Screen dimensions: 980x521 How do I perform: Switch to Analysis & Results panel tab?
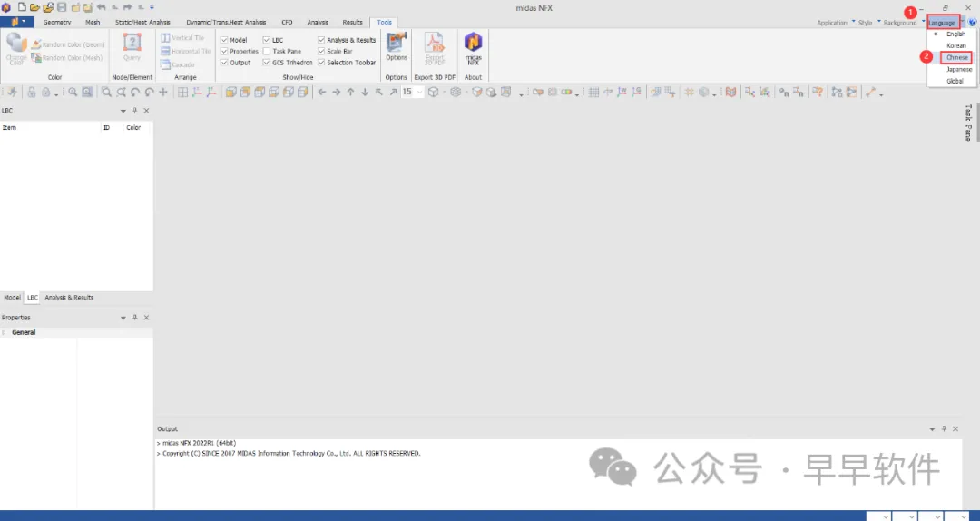tap(69, 298)
